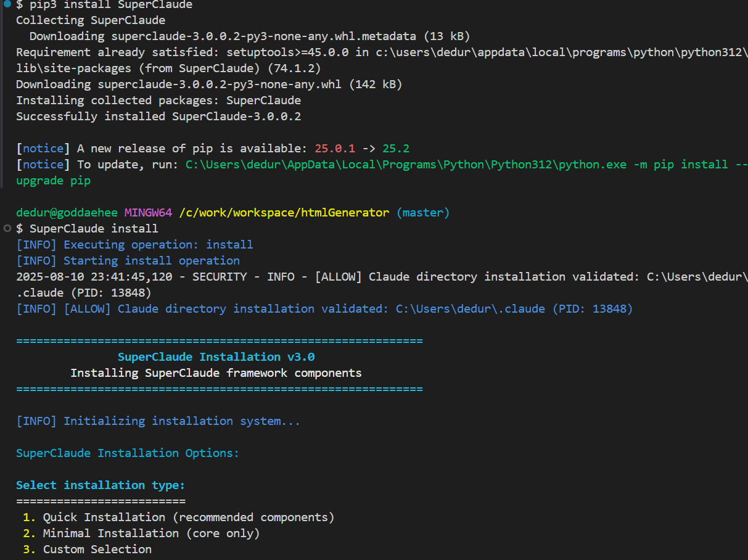Click the blue "[INFO] [ALLOW] Claude directory" line
The width and height of the screenshot is (748, 560).
pos(324,309)
